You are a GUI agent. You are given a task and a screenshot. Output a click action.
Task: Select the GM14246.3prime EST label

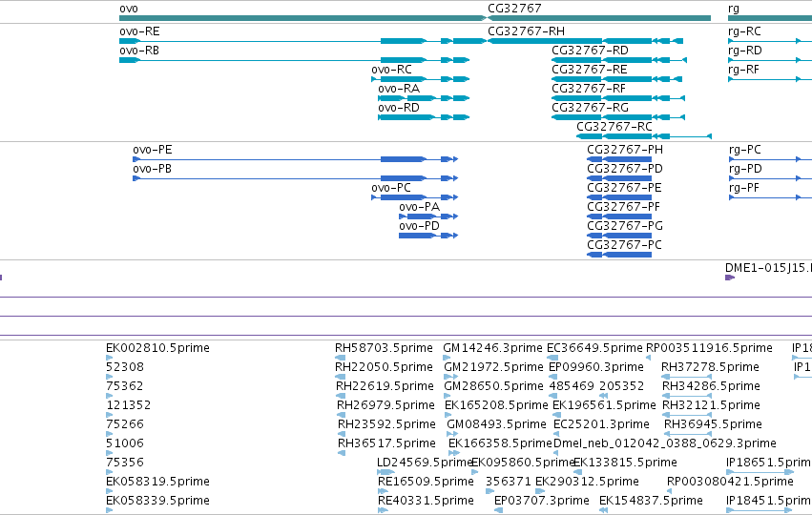(x=492, y=348)
